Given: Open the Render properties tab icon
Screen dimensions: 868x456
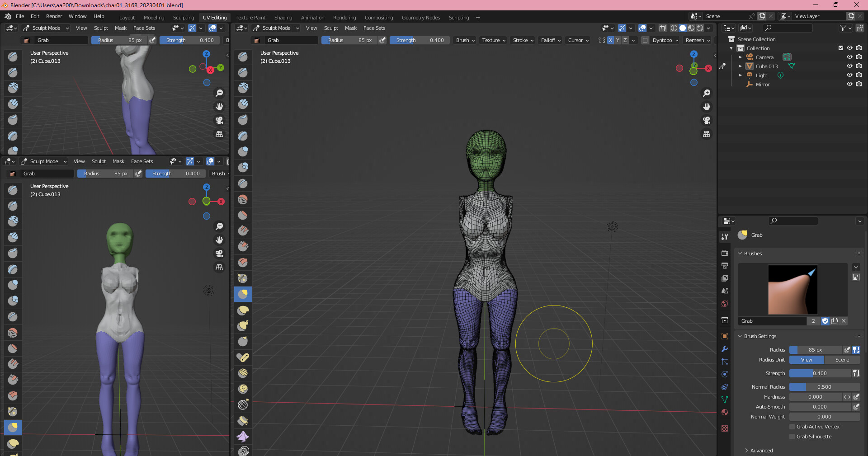Looking at the screenshot, I should pos(725,253).
